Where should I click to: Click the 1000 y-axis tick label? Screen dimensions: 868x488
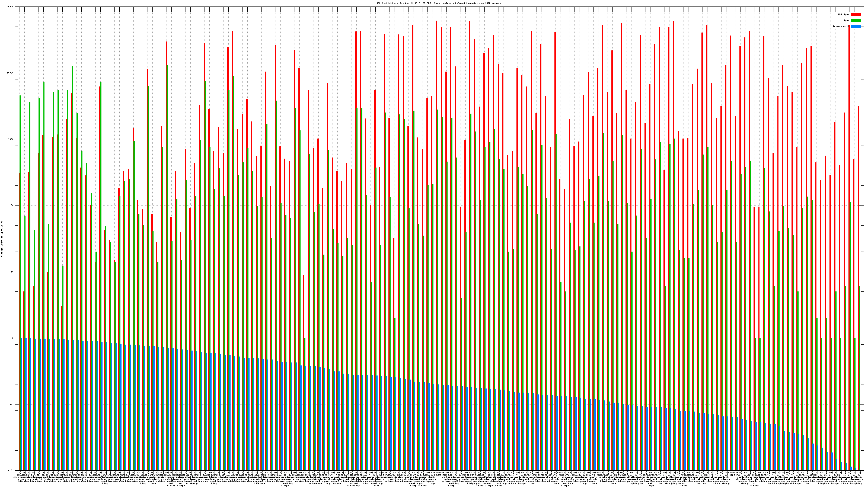[x=11, y=139]
